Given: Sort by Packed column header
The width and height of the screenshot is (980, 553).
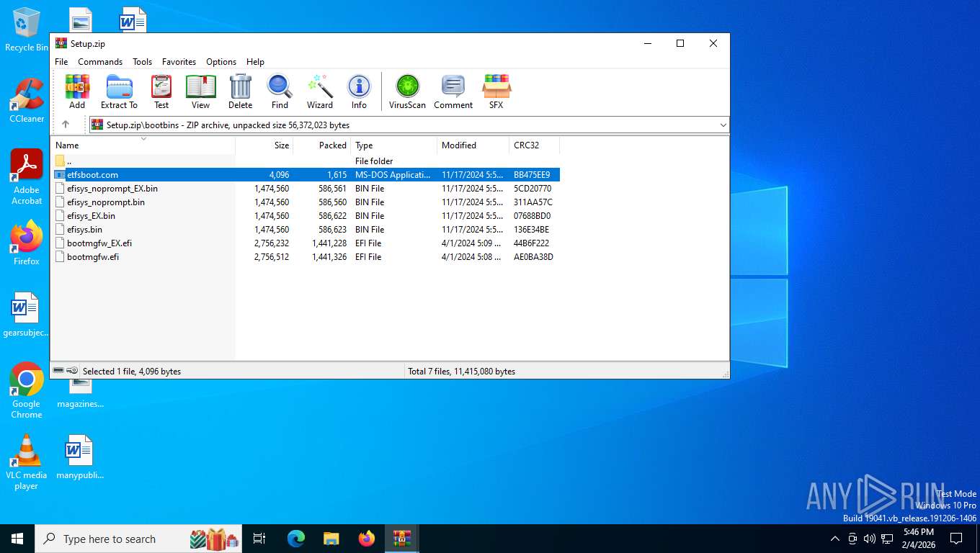Looking at the screenshot, I should point(322,145).
